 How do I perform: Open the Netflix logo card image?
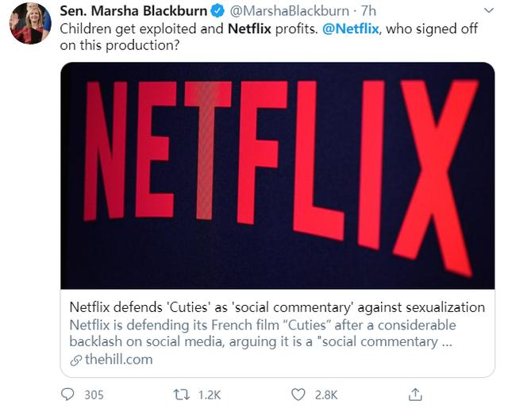(278, 175)
